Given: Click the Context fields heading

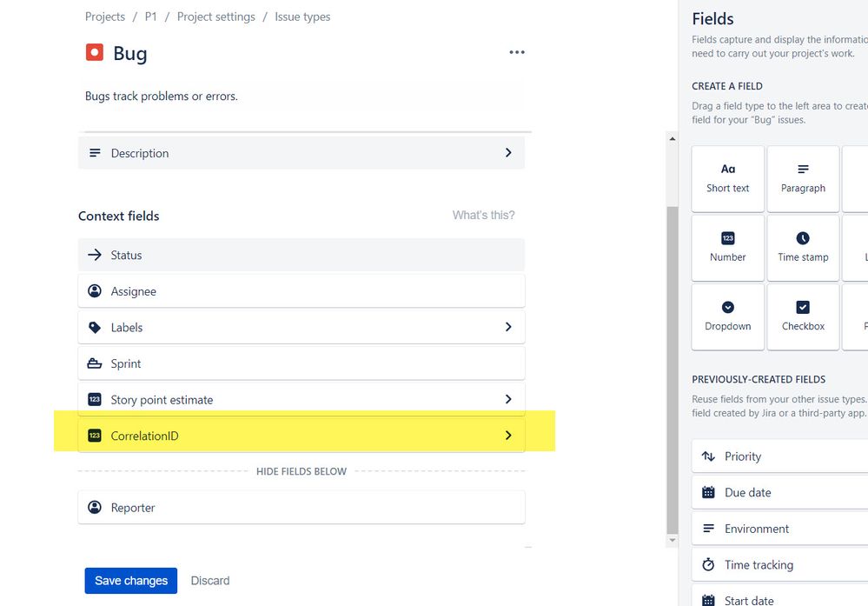Looking at the screenshot, I should (118, 216).
